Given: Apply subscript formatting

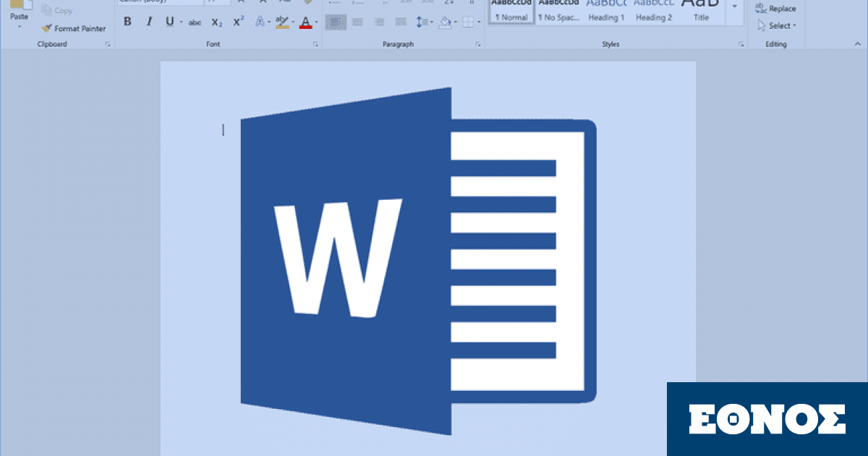Looking at the screenshot, I should 216,22.
